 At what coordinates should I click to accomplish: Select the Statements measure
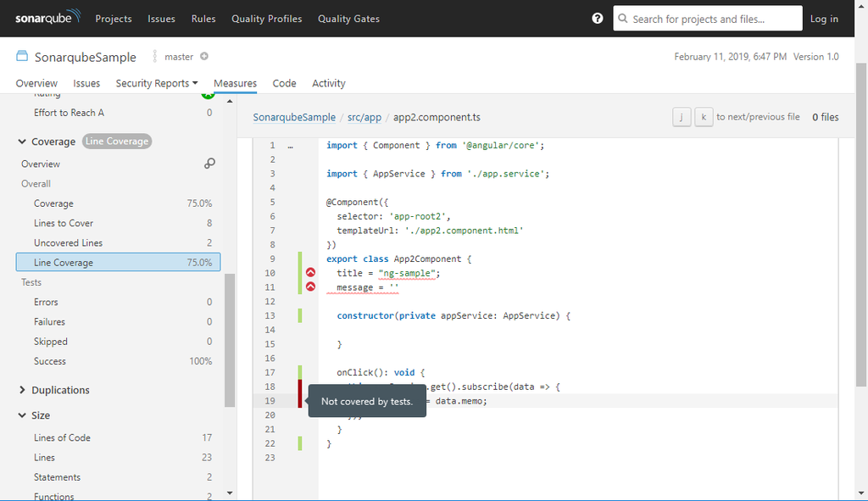(118, 477)
